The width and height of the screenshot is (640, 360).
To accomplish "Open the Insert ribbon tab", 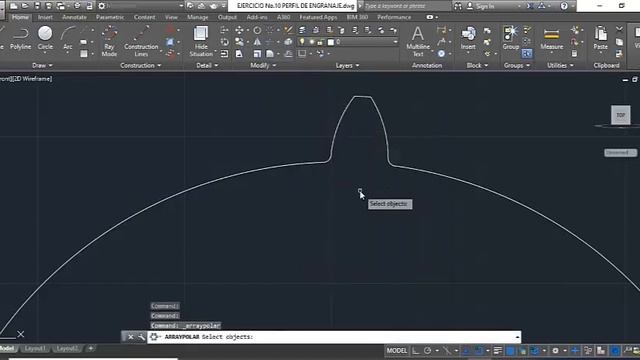I will [45, 17].
